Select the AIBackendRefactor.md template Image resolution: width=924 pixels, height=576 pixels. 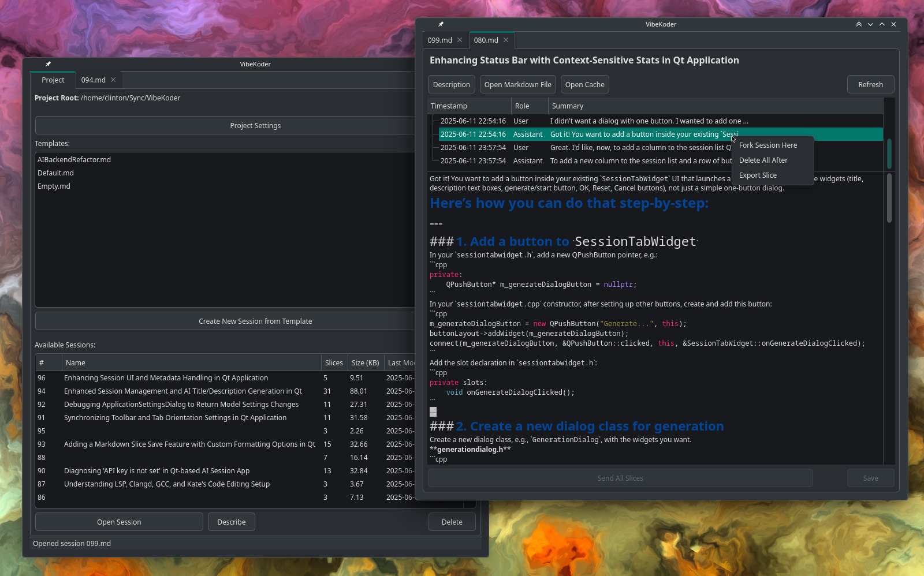point(74,160)
